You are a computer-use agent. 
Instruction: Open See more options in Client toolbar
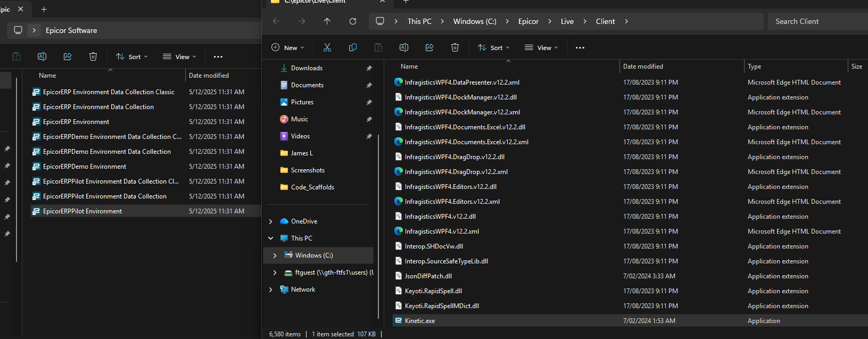coord(580,47)
